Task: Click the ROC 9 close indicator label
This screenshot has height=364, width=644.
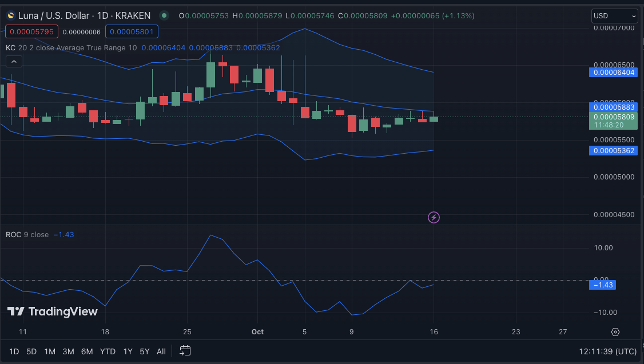Action: (27, 235)
